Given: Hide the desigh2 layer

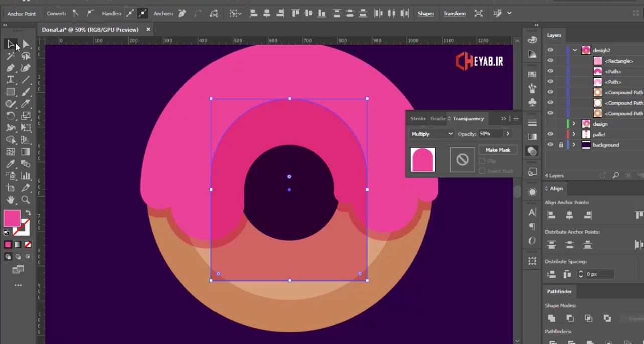Looking at the screenshot, I should (x=550, y=50).
